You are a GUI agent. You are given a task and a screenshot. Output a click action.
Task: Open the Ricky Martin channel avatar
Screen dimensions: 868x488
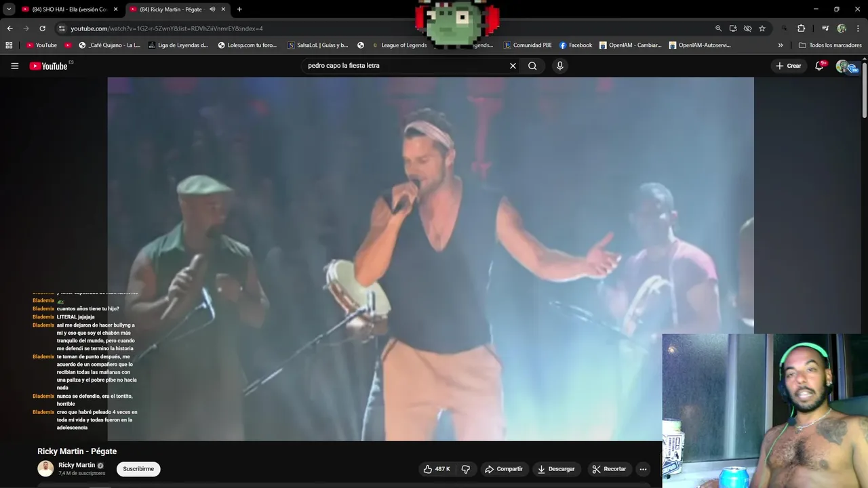[45, 468]
